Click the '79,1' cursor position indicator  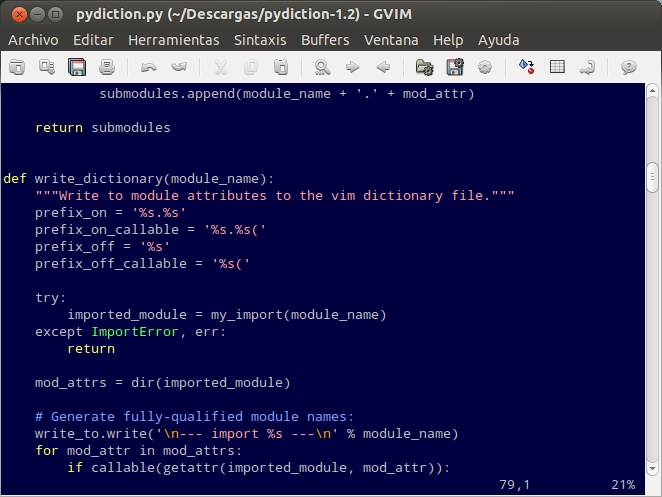[x=515, y=485]
